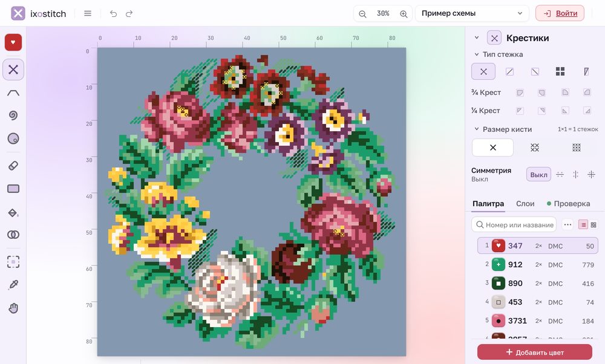Click the Войти login button

pyautogui.click(x=560, y=13)
